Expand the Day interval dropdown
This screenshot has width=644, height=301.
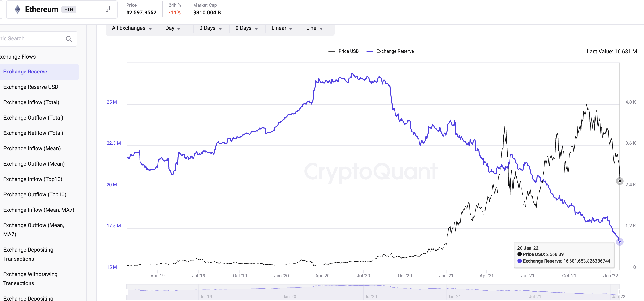[x=173, y=28]
